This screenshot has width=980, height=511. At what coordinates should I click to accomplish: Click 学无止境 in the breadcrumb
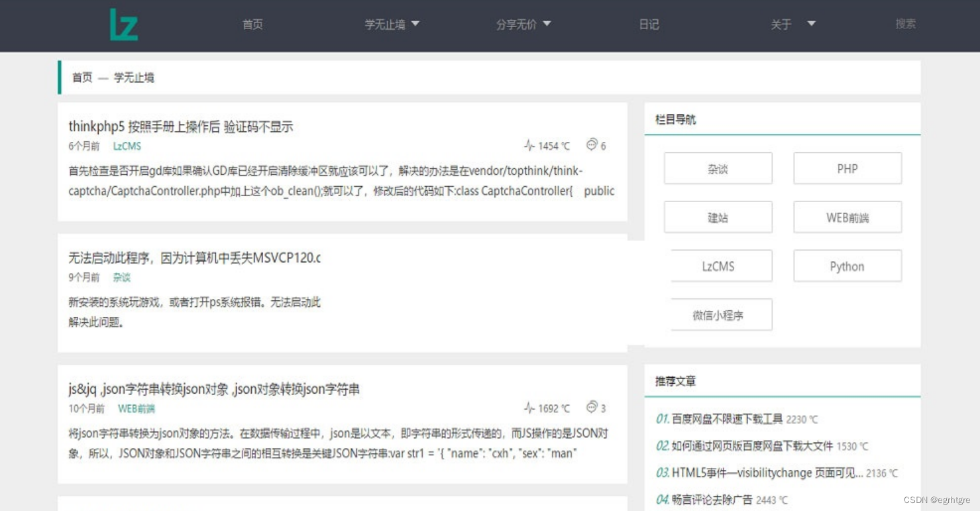click(134, 78)
